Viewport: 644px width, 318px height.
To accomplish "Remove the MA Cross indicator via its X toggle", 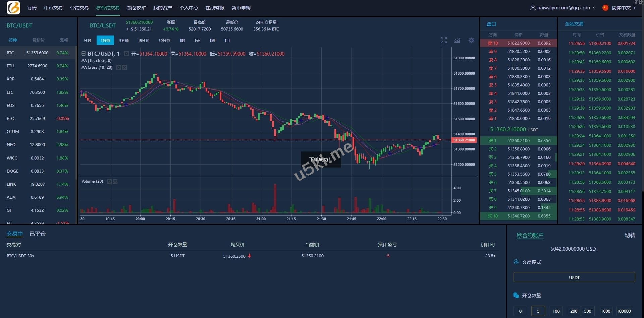I will click(124, 67).
